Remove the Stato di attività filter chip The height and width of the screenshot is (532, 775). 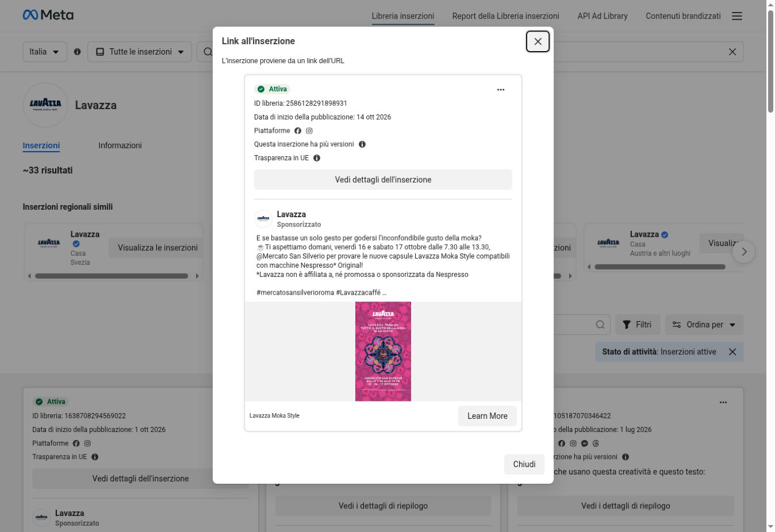pyautogui.click(x=732, y=352)
